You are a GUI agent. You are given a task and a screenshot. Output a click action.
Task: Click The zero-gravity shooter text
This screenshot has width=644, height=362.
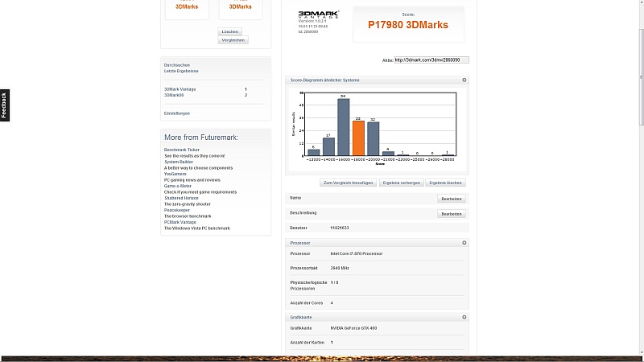click(188, 204)
